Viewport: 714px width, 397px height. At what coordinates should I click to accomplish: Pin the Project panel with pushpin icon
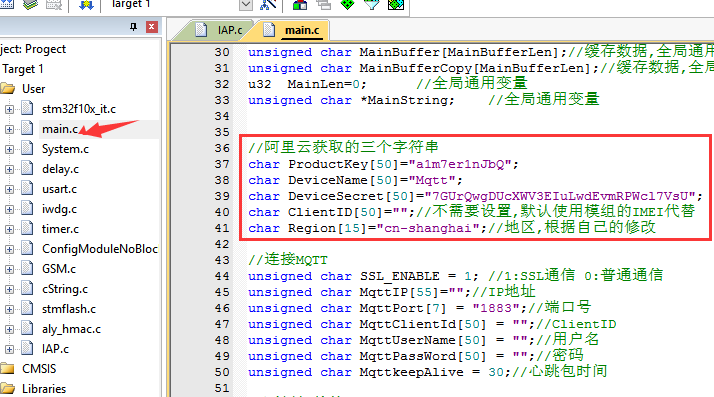tap(133, 27)
